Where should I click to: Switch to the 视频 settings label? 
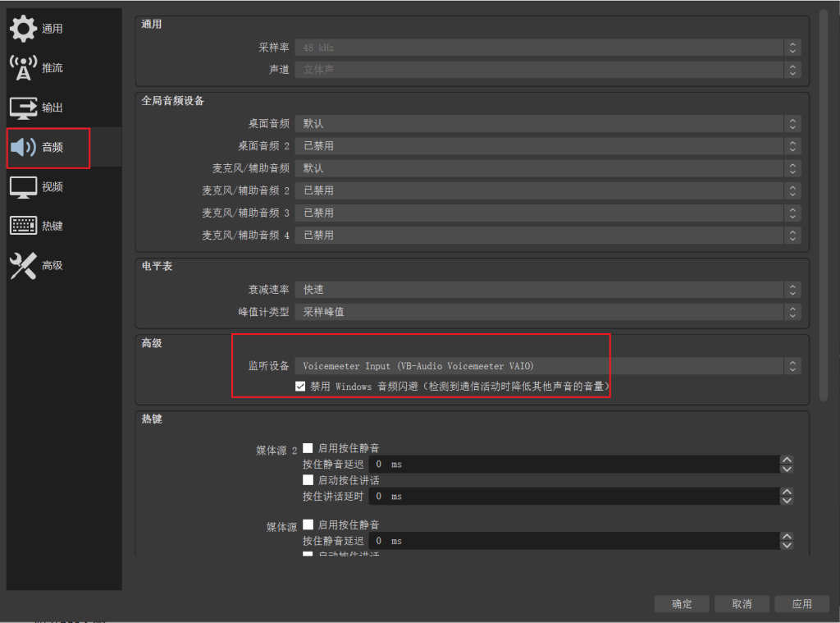click(52, 186)
